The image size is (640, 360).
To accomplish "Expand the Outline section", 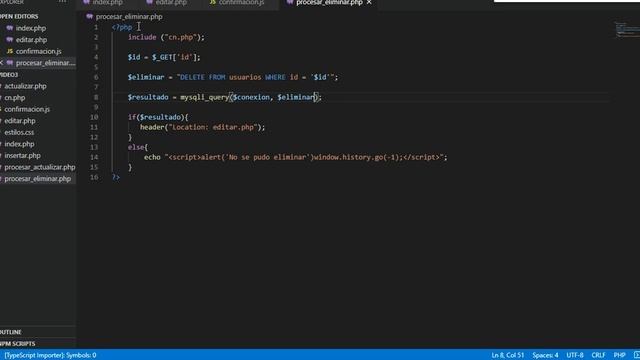I will coord(11,332).
